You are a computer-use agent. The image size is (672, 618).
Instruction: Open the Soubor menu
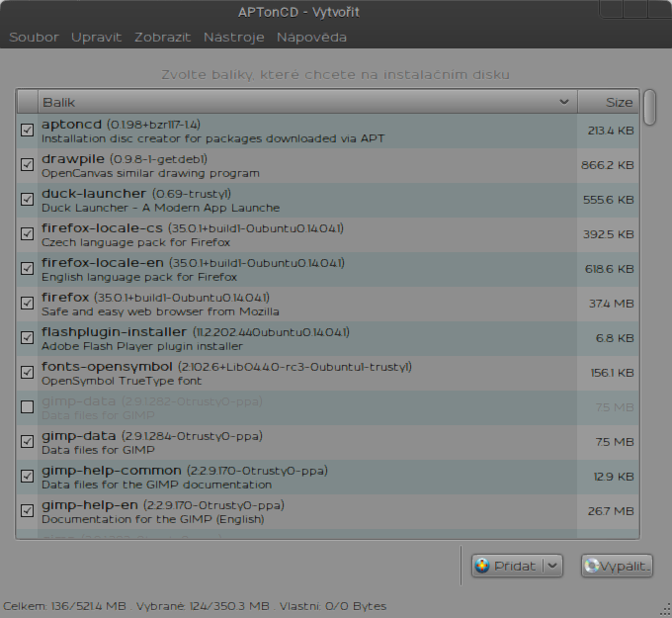coord(34,38)
